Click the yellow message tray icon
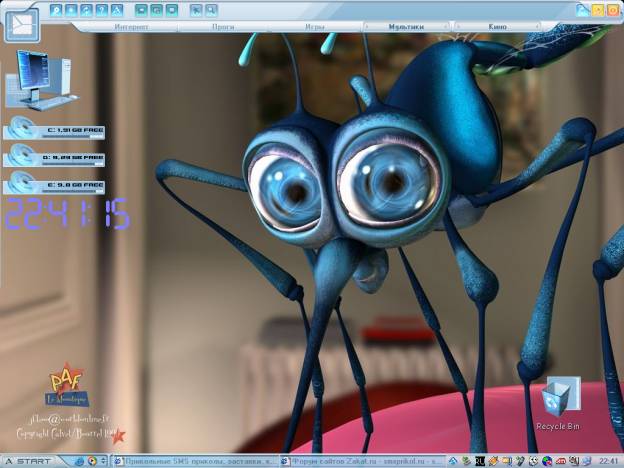Image resolution: width=624 pixels, height=468 pixels. (x=507, y=461)
